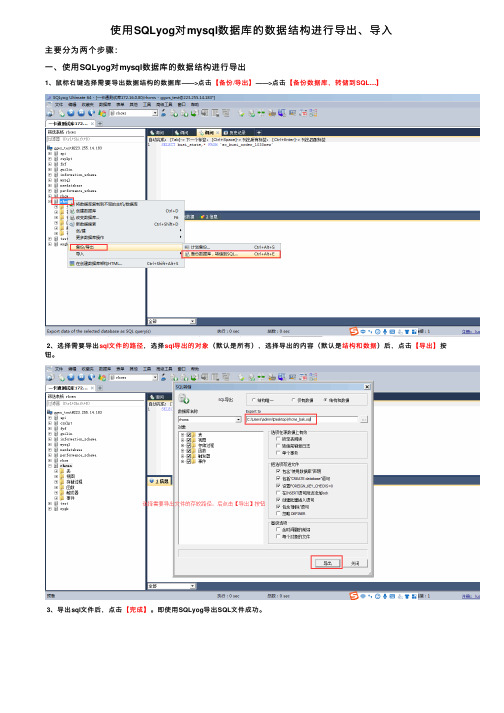The image size is (504, 713).
Task: Close the connection tab in the upper screenshot
Action: click(x=92, y=123)
